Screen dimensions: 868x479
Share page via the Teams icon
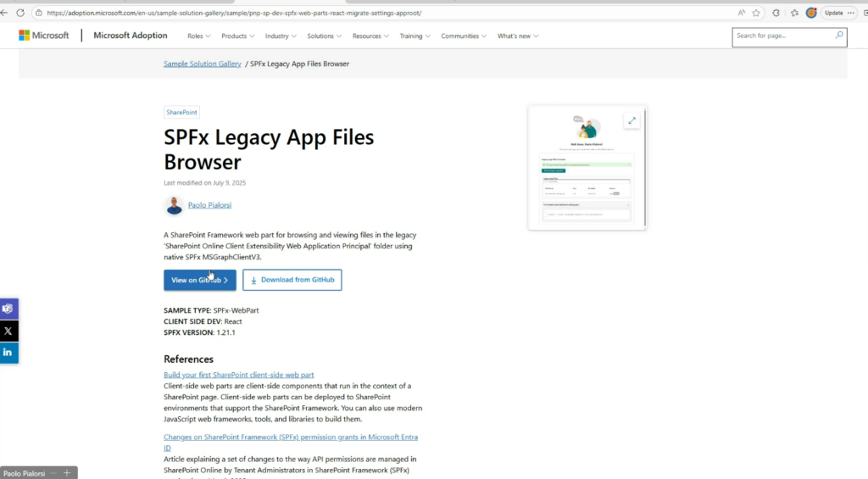(x=8, y=309)
